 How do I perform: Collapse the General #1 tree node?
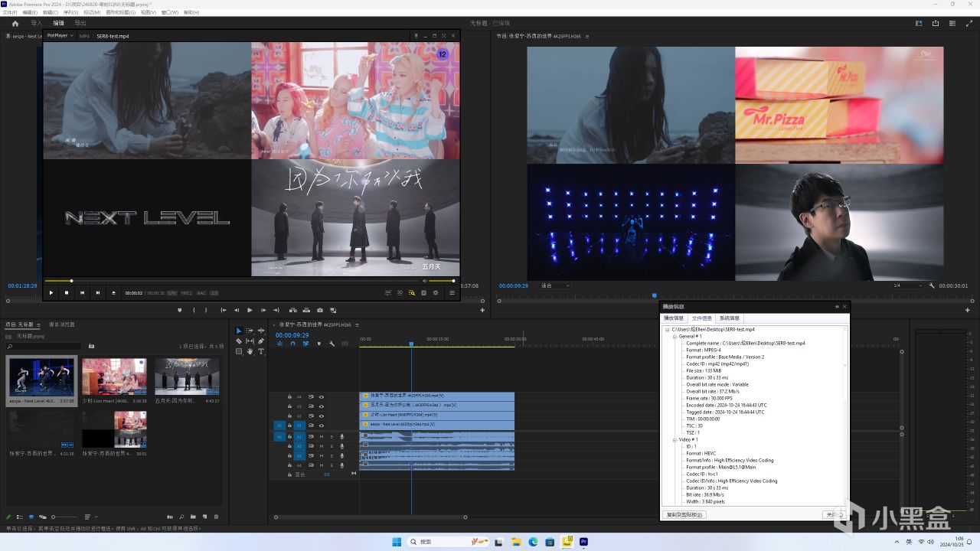[x=674, y=336]
